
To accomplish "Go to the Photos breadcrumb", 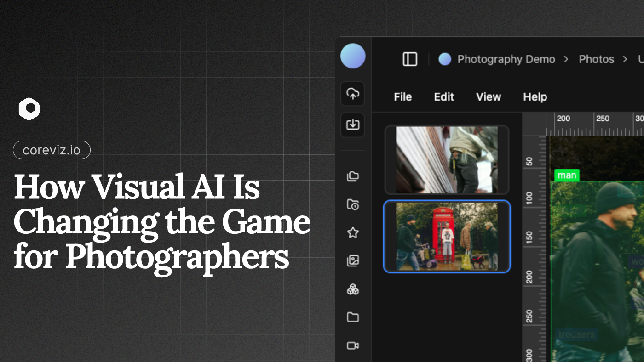I will [597, 59].
